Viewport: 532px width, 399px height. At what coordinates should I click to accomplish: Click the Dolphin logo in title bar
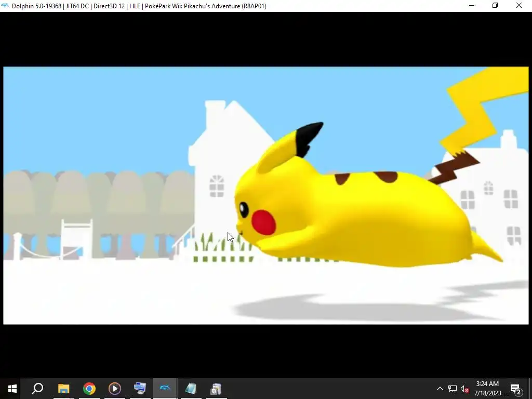point(5,6)
